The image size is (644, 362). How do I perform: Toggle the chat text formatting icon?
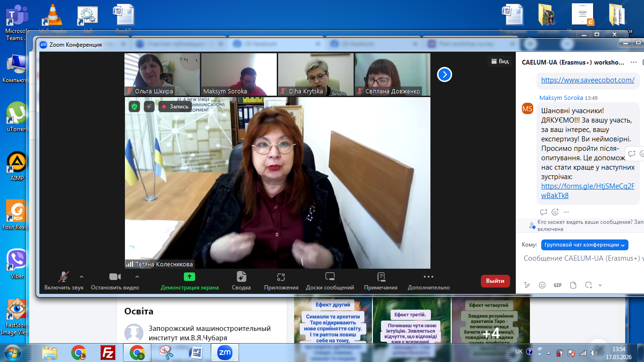point(527,285)
